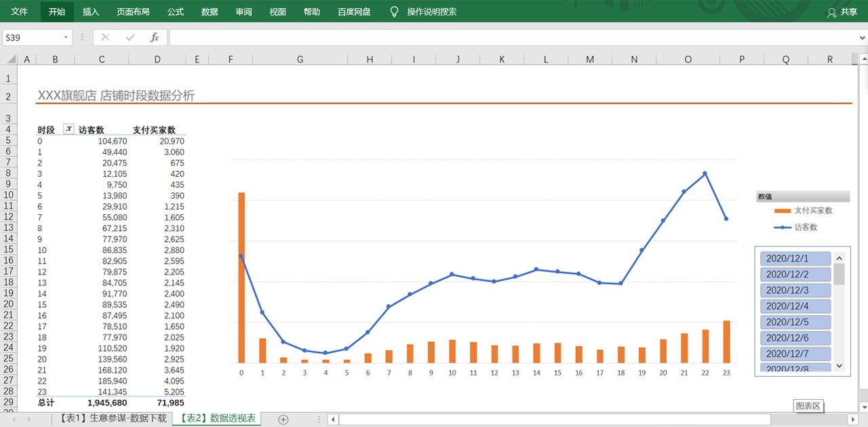Screen dimensions: 868x427
Task: Open the insert function fx button
Action: coord(155,37)
